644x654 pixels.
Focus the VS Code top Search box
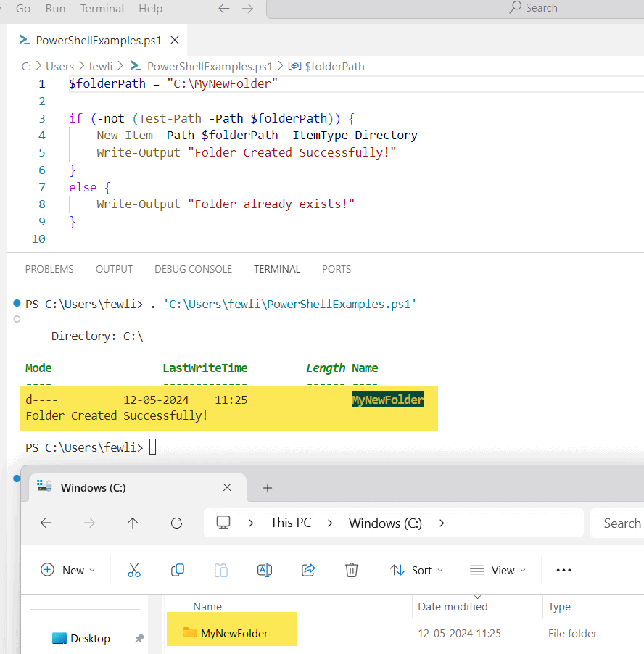point(455,9)
